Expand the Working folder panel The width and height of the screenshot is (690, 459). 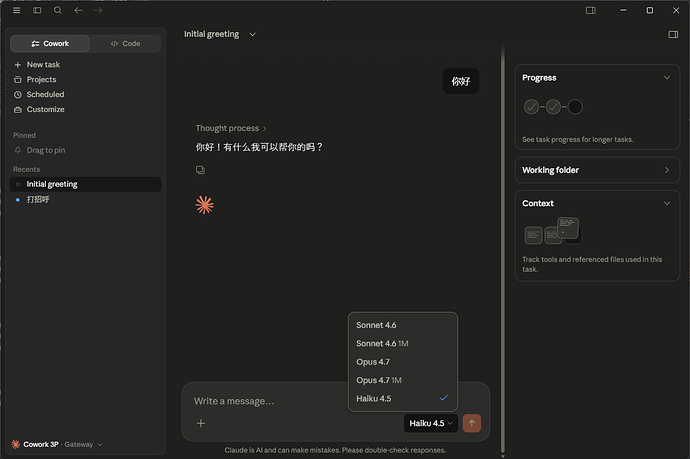click(597, 170)
